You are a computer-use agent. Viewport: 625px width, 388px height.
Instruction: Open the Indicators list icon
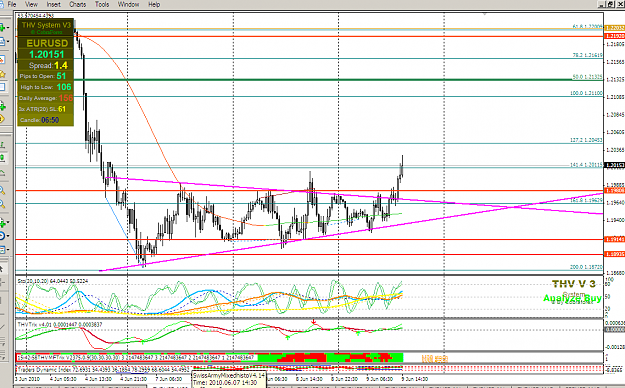click(2, 223)
